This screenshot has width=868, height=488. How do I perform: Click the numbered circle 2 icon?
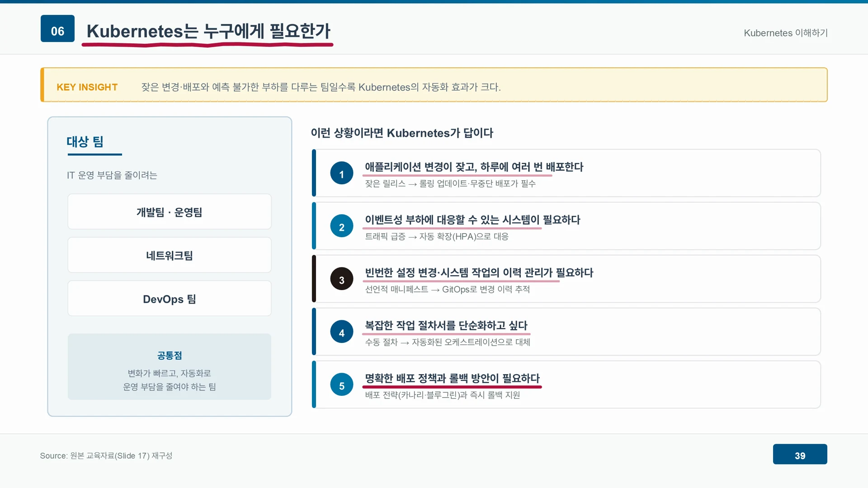(342, 226)
